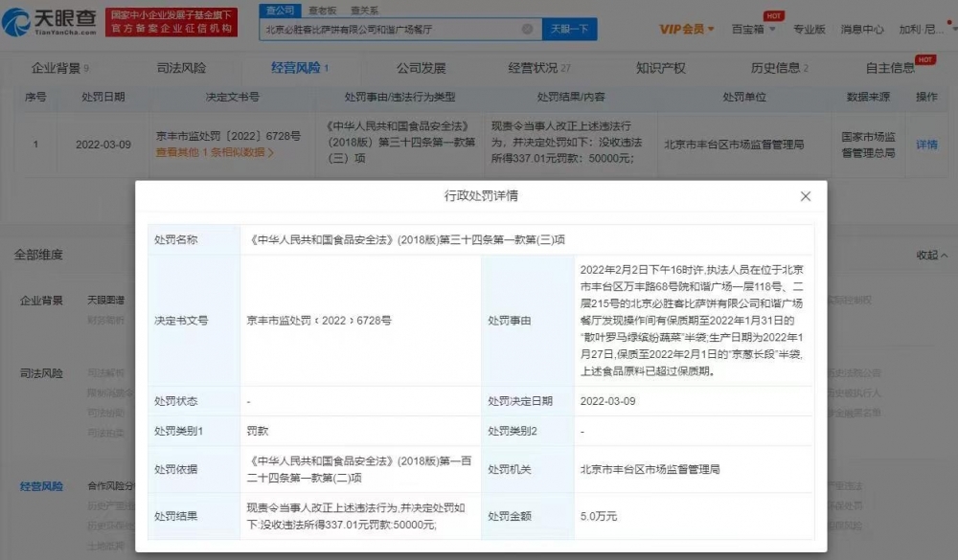Click the 罚款 value in the dialog
Image resolution: width=958 pixels, height=560 pixels.
click(257, 431)
